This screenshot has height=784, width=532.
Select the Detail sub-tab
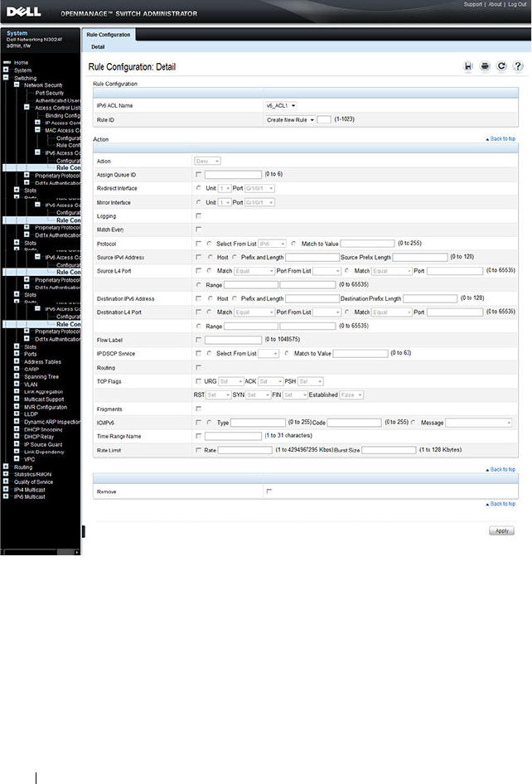pyautogui.click(x=98, y=47)
